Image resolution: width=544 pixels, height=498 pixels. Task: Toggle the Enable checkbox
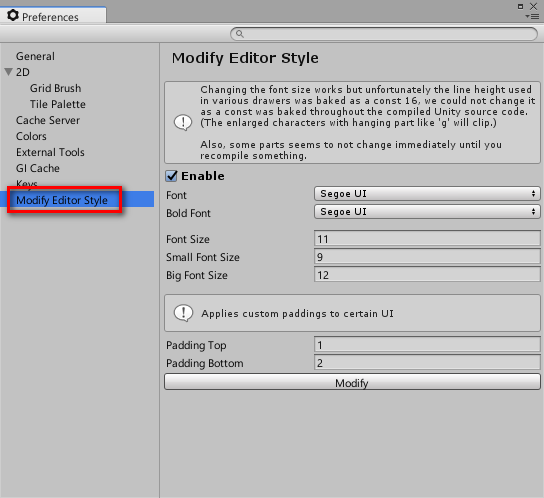click(171, 176)
